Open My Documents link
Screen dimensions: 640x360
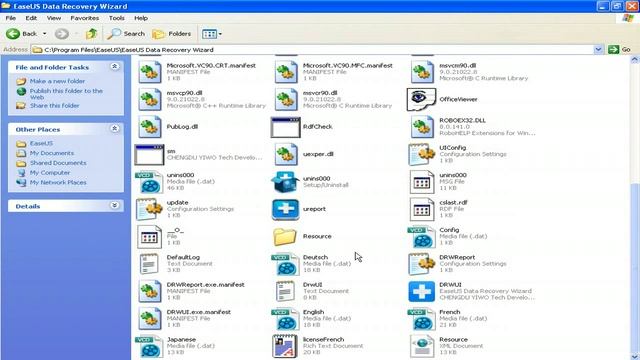click(52, 153)
